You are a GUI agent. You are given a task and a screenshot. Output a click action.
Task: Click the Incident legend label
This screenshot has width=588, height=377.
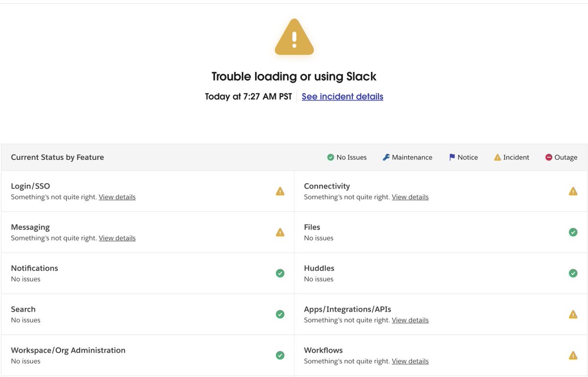(x=516, y=157)
